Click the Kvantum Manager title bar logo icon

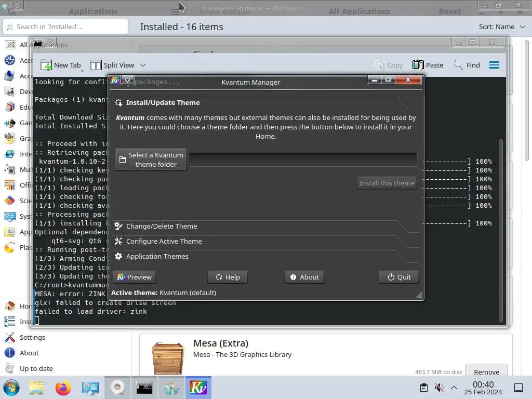(115, 80)
